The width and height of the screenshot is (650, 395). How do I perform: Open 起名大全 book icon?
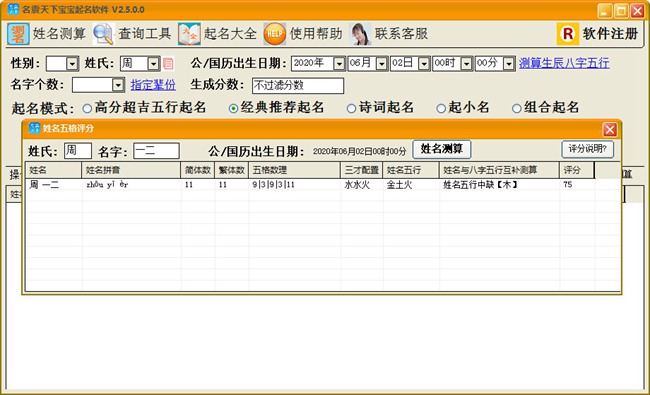pyautogui.click(x=189, y=34)
